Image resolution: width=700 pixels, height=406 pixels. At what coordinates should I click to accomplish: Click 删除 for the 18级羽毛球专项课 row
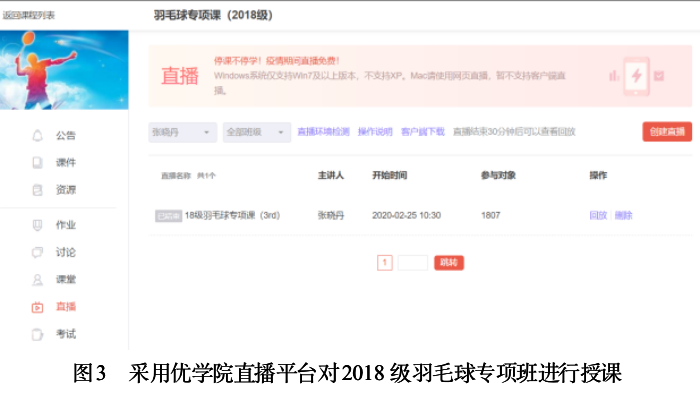[x=623, y=215]
